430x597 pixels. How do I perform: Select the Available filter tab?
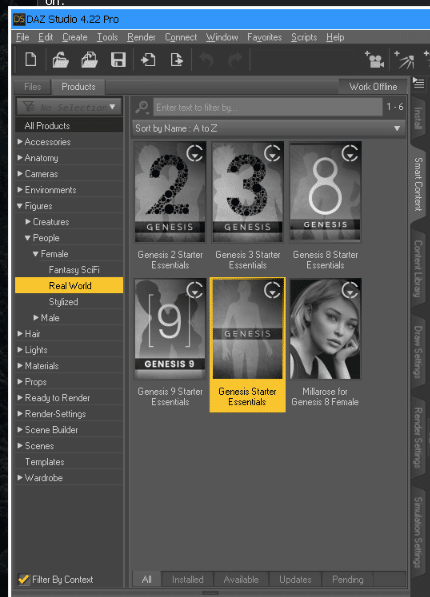pyautogui.click(x=241, y=579)
